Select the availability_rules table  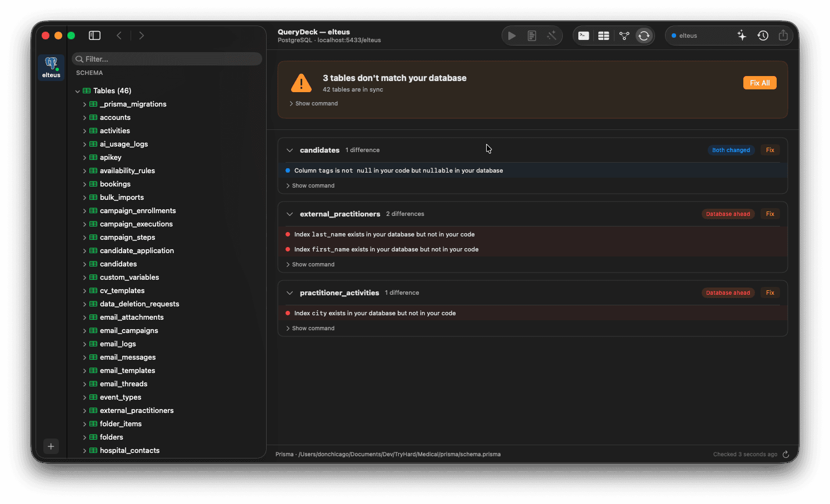click(x=127, y=171)
